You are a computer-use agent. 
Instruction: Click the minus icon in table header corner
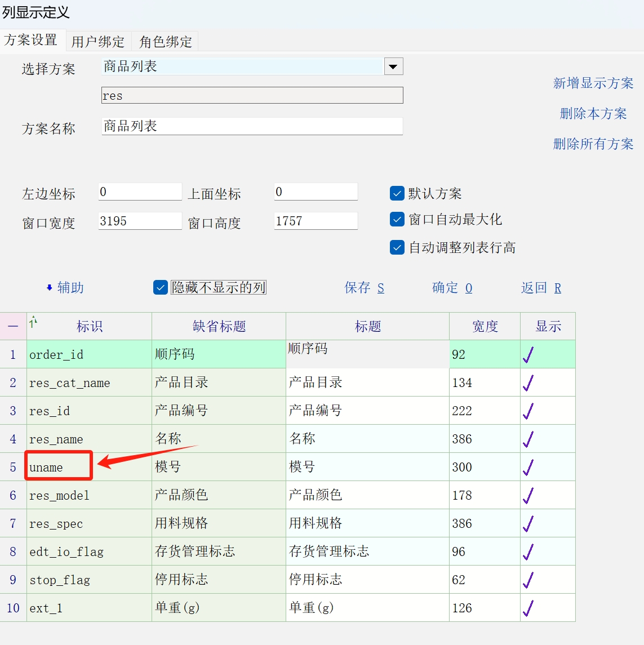tap(13, 326)
